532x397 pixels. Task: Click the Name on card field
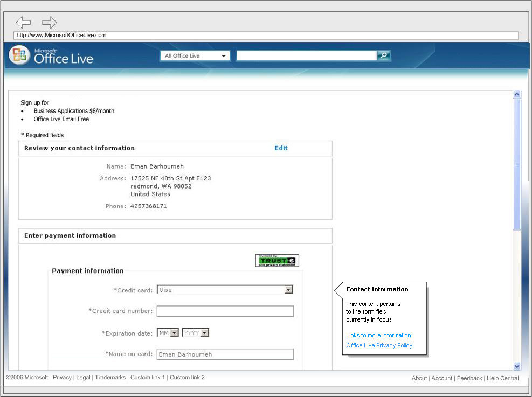[x=225, y=354]
